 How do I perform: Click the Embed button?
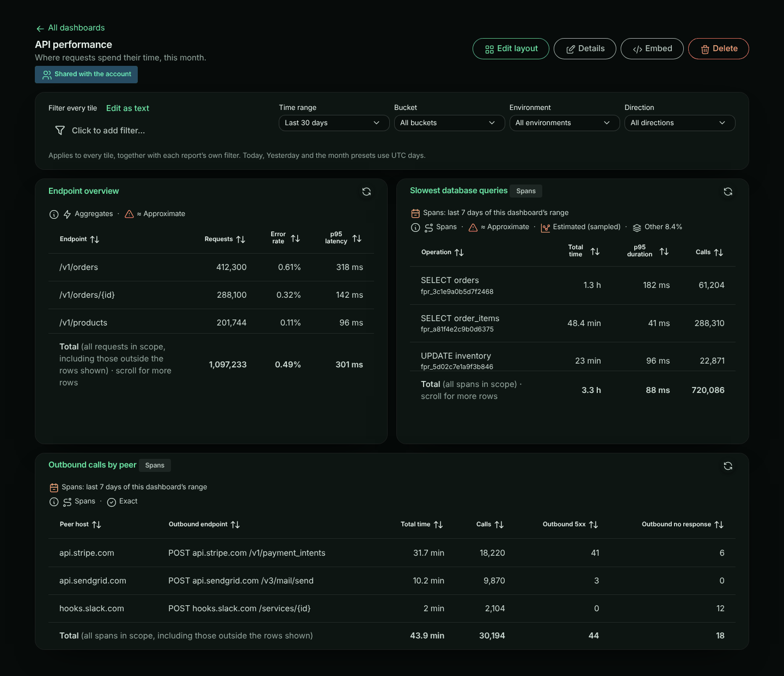pyautogui.click(x=652, y=49)
